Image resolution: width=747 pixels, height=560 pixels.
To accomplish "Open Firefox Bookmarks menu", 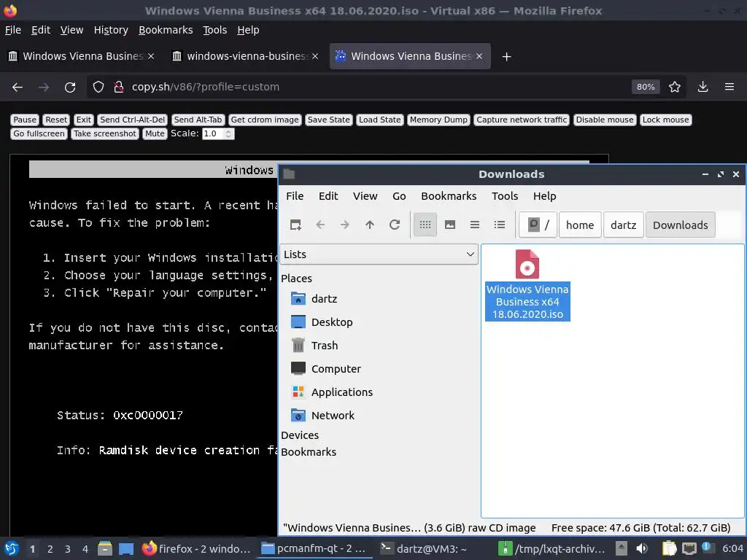I will [166, 30].
